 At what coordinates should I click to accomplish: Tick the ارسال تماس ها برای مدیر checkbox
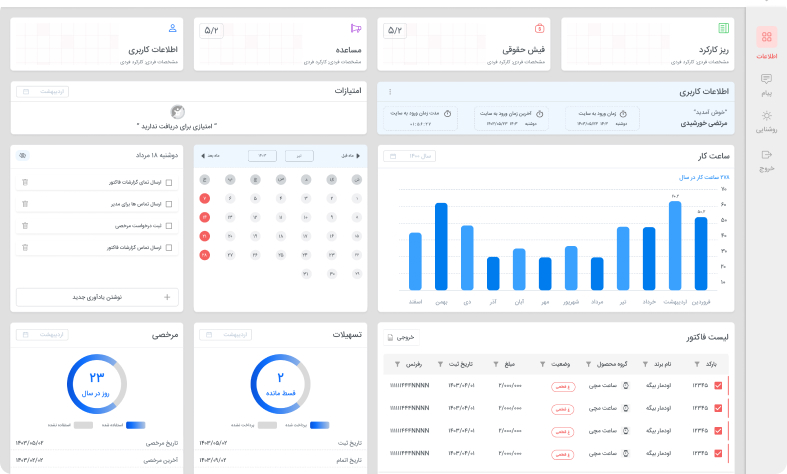pos(169,204)
